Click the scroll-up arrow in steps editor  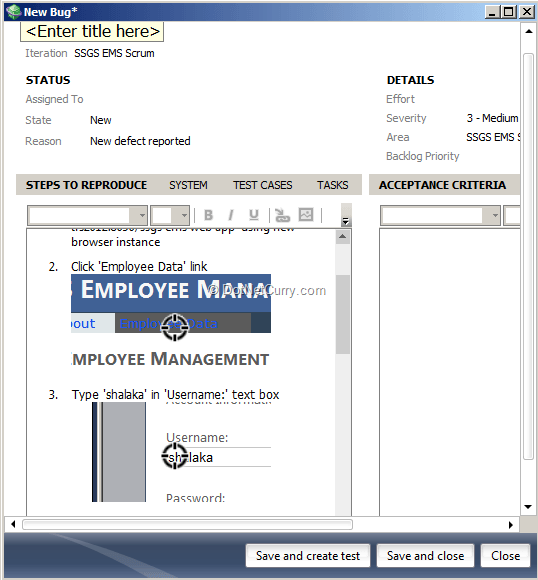pos(343,236)
